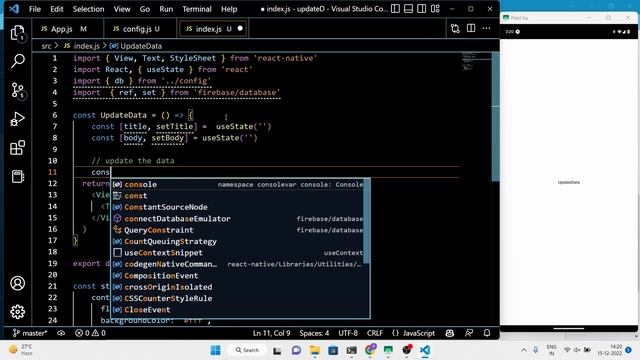This screenshot has width=640, height=360.
Task: Click the unsaved dot on index.js tab
Action: coord(240,29)
